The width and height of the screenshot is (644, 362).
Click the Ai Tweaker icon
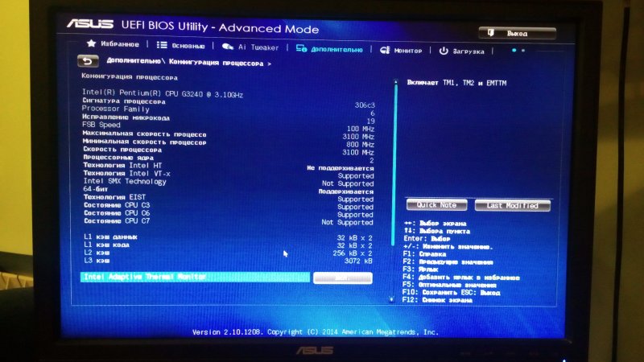pos(228,47)
